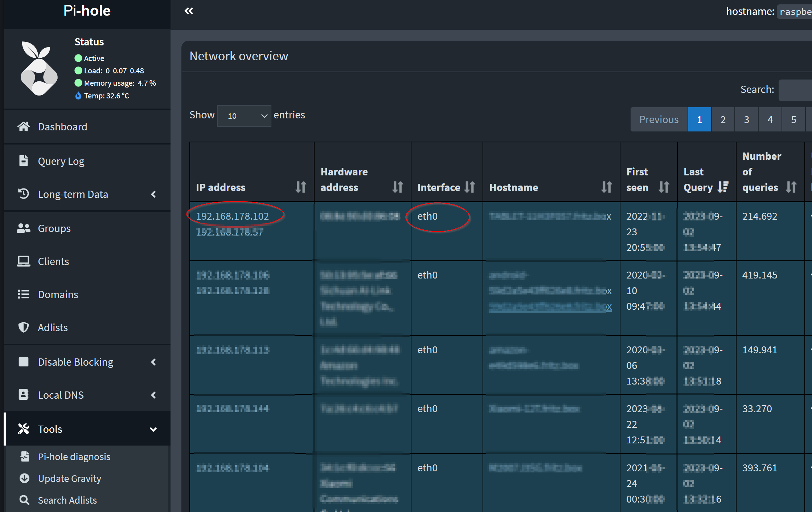
Task: Go to pagination page 3
Action: [746, 119]
